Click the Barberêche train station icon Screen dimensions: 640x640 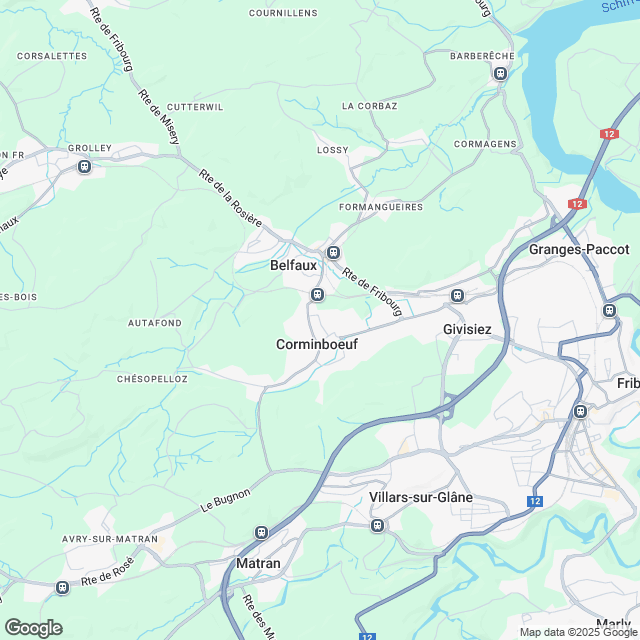pos(500,74)
